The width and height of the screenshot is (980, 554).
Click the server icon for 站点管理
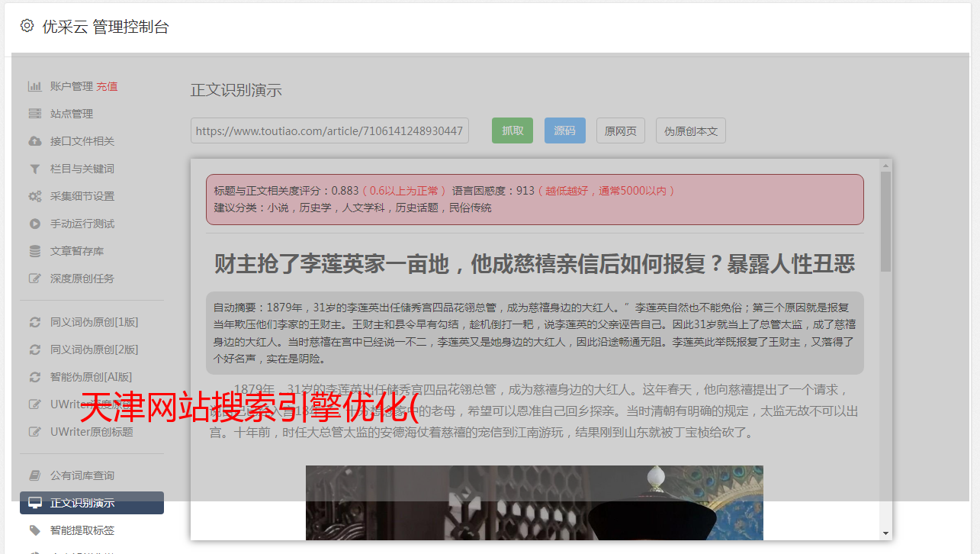coord(35,114)
